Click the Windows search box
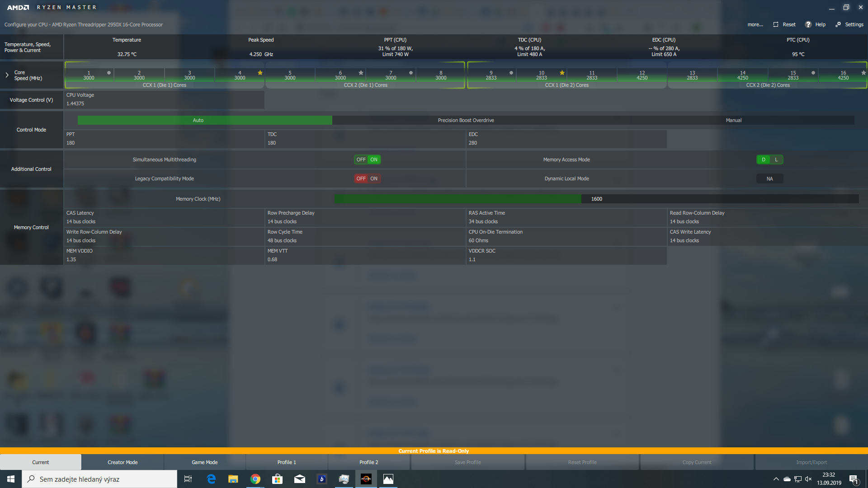This screenshot has height=488, width=868. coord(99,479)
